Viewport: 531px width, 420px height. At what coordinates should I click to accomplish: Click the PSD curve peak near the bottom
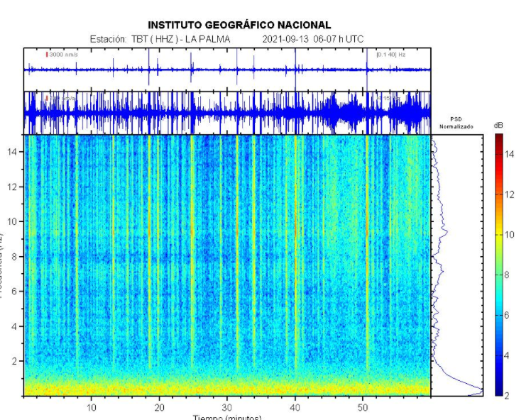(x=481, y=391)
